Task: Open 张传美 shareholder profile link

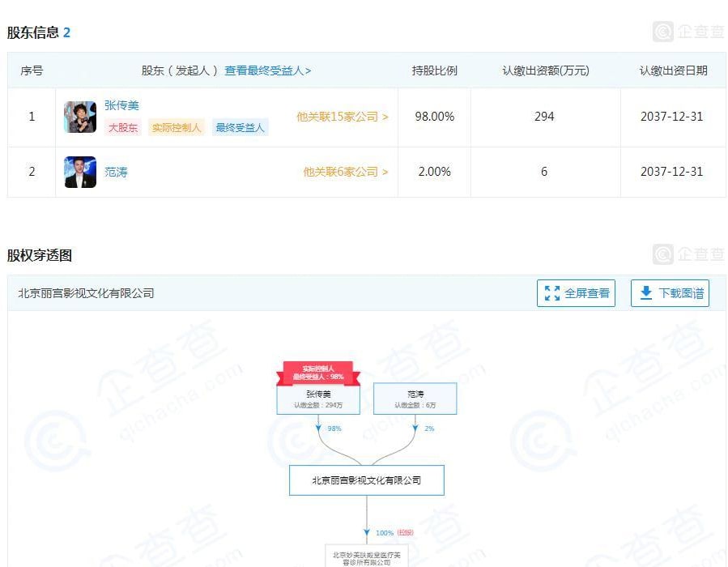Action: click(121, 105)
